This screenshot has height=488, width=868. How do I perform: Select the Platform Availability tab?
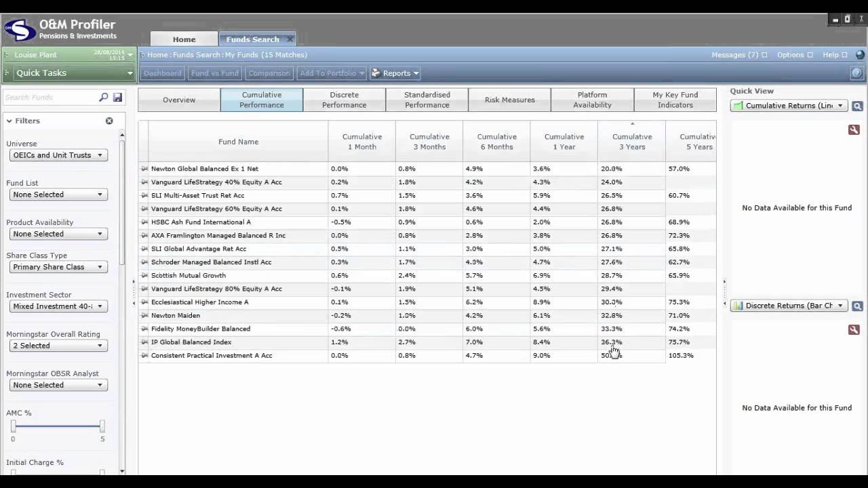(x=592, y=100)
